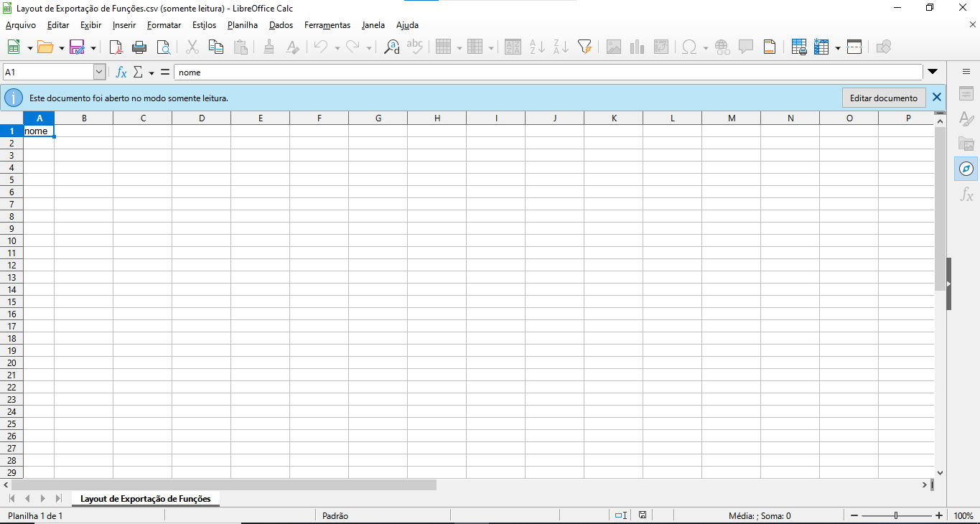Close the read-only infobar
The image size is (980, 524).
point(937,98)
